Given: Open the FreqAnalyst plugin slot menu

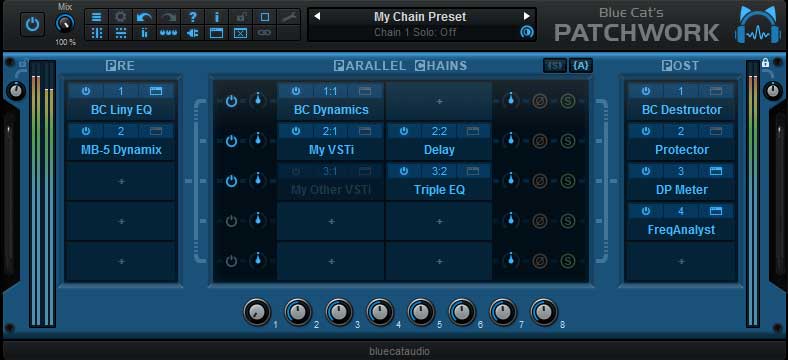Looking at the screenshot, I should [x=681, y=230].
